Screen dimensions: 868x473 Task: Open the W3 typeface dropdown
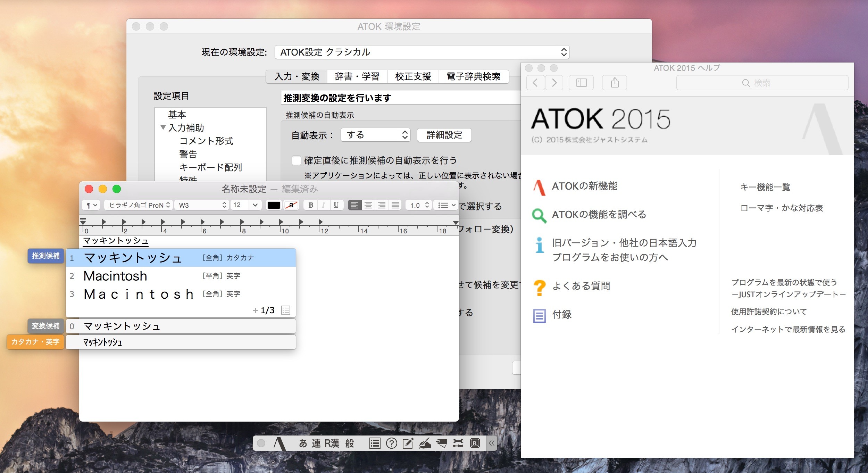[201, 205]
